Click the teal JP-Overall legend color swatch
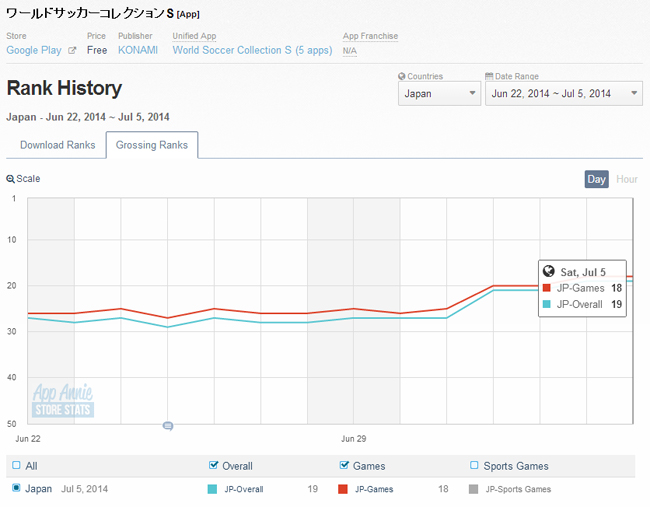The width and height of the screenshot is (650, 507). pyautogui.click(x=212, y=490)
